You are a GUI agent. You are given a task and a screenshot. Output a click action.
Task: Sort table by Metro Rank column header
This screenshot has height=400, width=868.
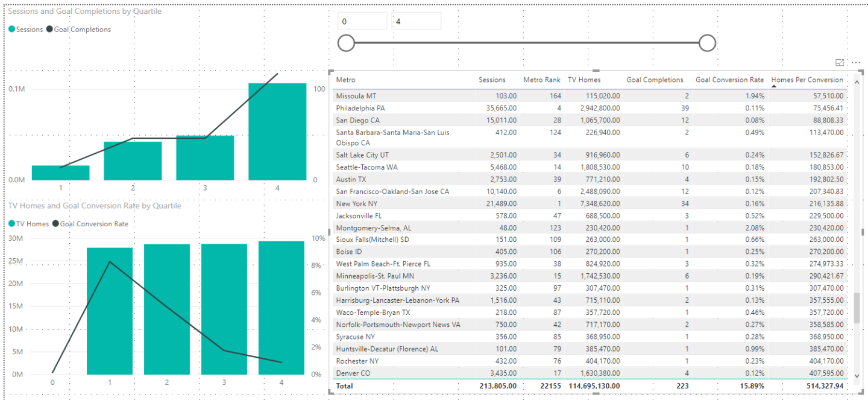tap(541, 80)
